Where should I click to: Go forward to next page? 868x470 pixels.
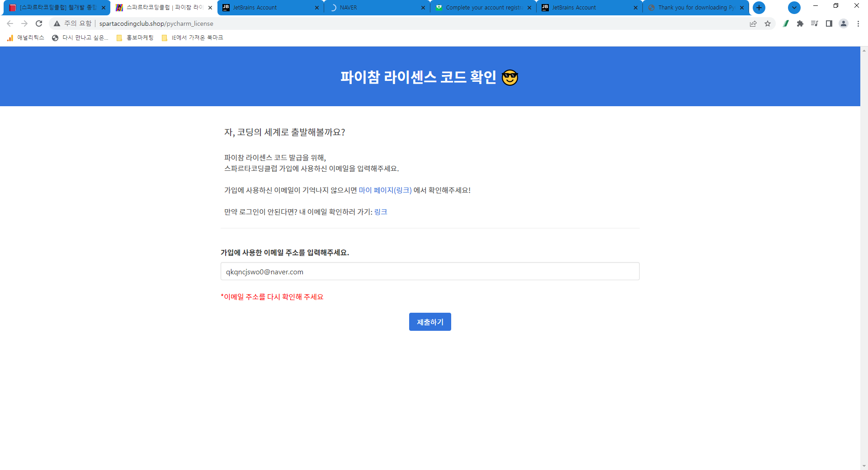[x=24, y=23]
